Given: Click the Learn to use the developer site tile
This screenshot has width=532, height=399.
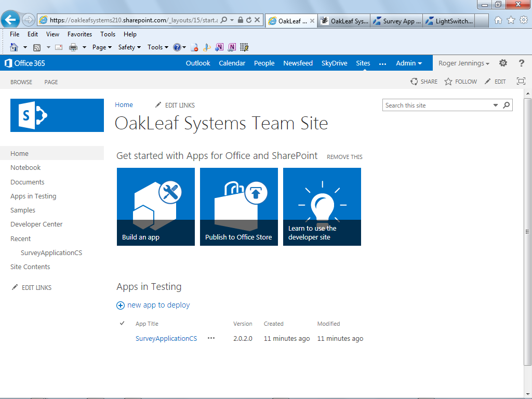Looking at the screenshot, I should (x=322, y=207).
